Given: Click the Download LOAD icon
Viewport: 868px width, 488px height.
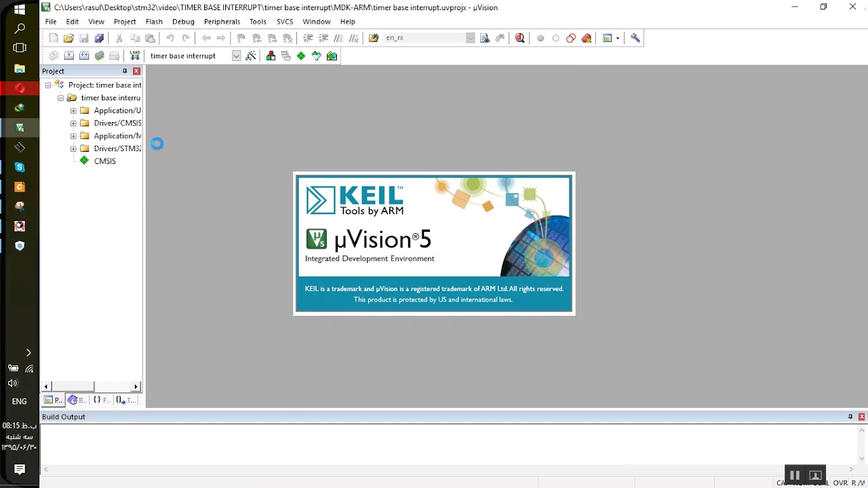Looking at the screenshot, I should [135, 56].
